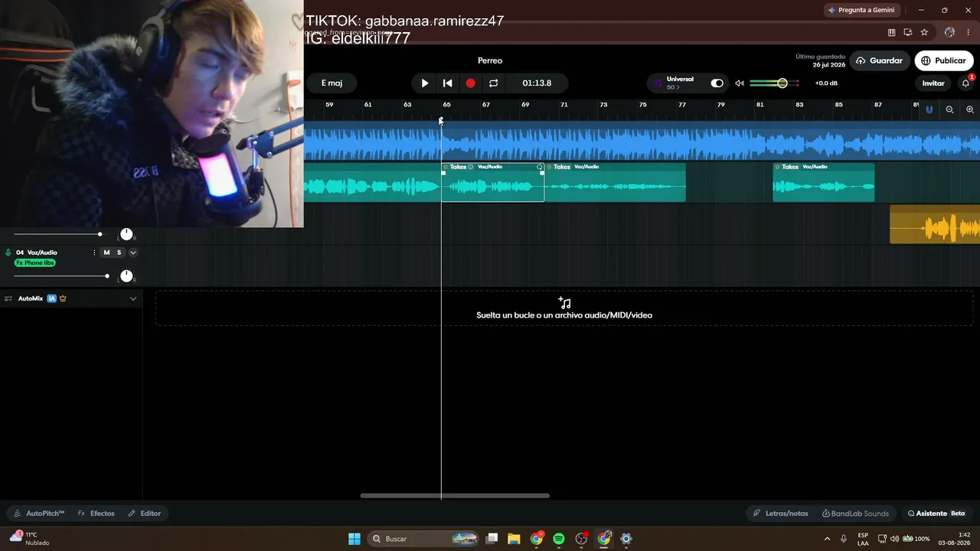Open the notifications bell
The height and width of the screenshot is (551, 980).
[965, 83]
